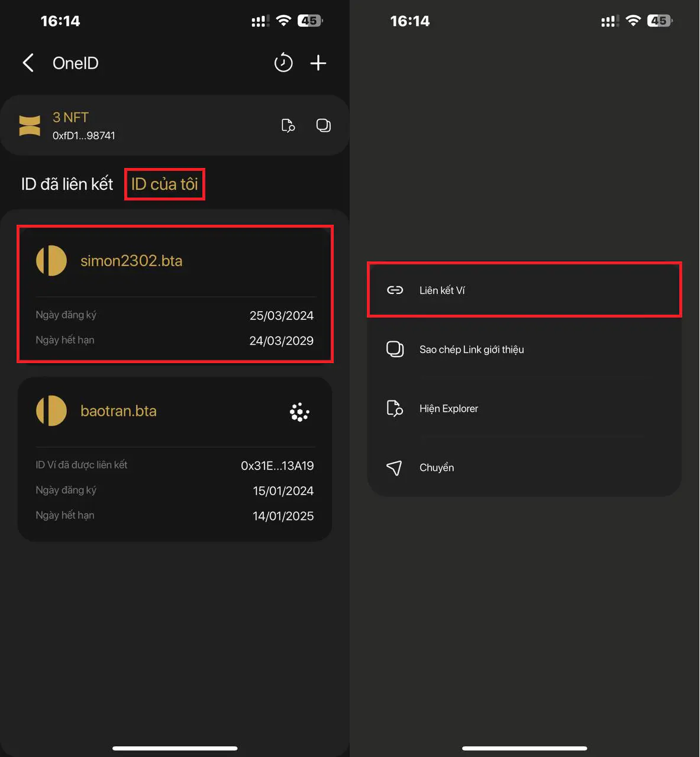This screenshot has height=757, width=700.
Task: Tap the plus icon to add ID
Action: click(318, 63)
